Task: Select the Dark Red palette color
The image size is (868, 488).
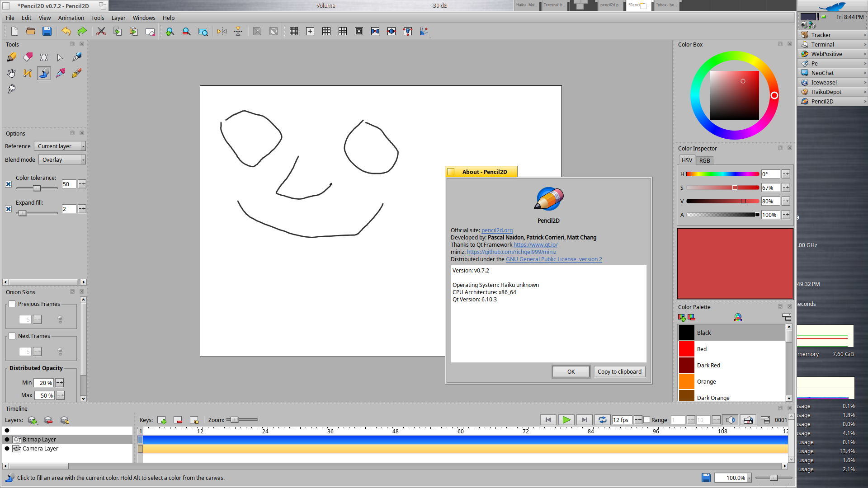Action: coord(731,365)
